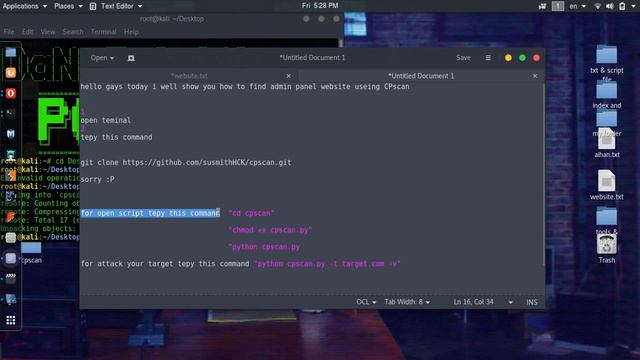640x360 pixels.
Task: Click workspace indicator 1 in top bar
Action: click(558, 6)
